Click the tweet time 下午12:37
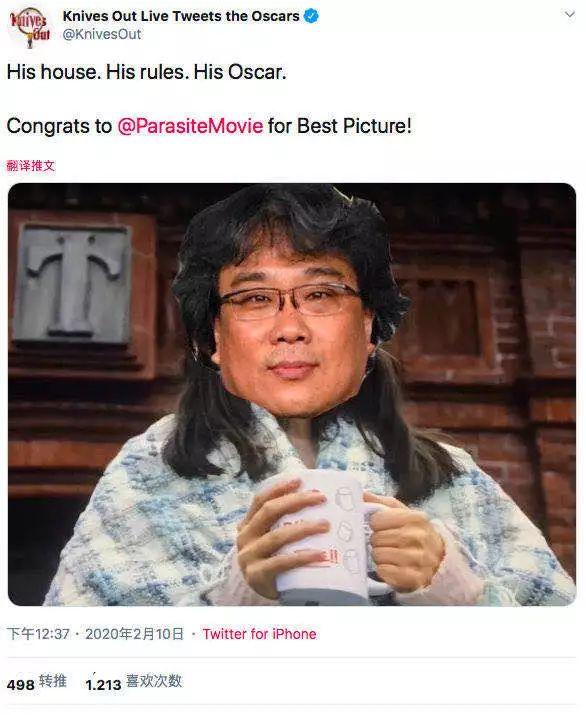Viewport: 586px width, 715px height. click(38, 634)
